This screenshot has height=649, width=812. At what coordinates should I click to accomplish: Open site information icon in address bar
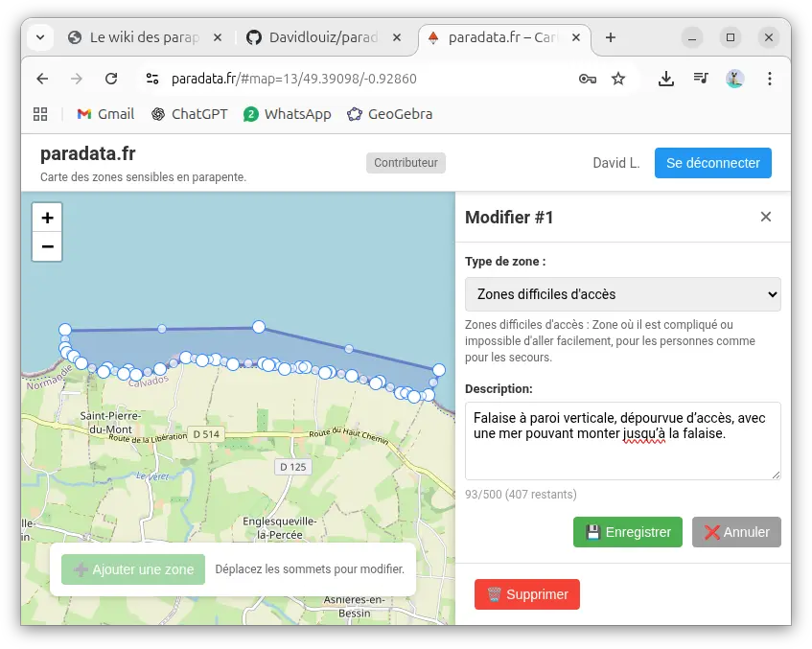tap(152, 79)
